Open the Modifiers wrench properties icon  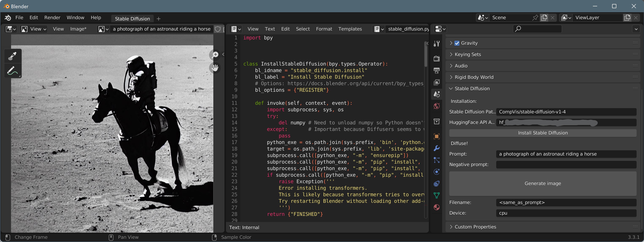pyautogui.click(x=436, y=148)
